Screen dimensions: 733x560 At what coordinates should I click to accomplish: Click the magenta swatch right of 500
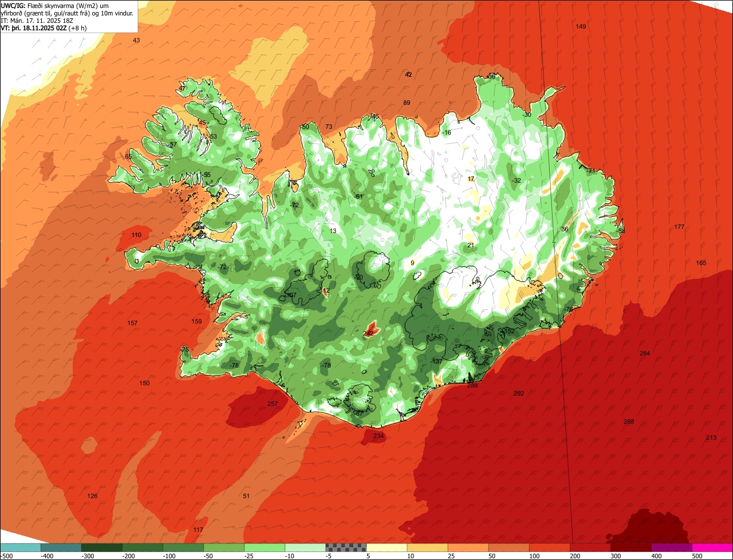coord(712,547)
